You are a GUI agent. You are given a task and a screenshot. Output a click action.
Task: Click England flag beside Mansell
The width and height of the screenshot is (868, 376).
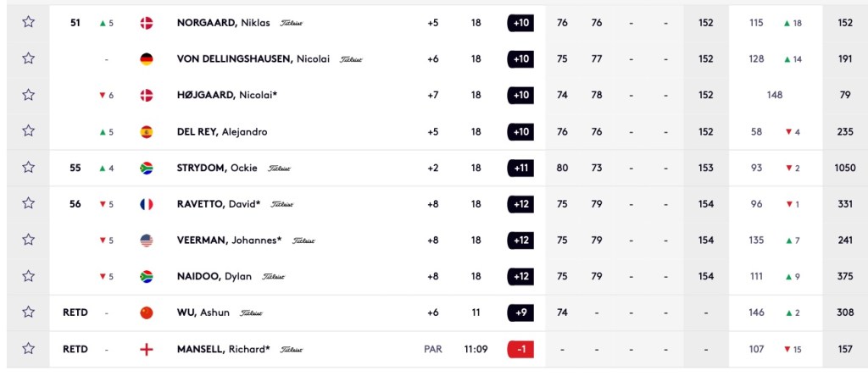point(146,348)
